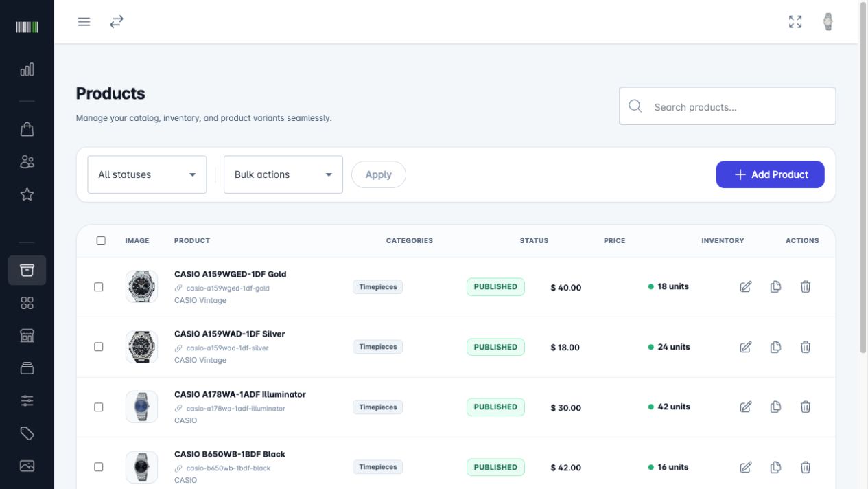Toggle fullscreen mode icon
868x489 pixels.
[795, 22]
